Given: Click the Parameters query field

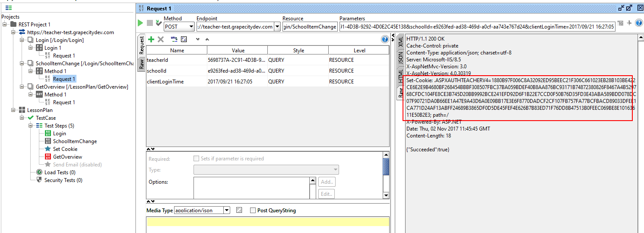Looking at the screenshot, I should click(477, 27).
